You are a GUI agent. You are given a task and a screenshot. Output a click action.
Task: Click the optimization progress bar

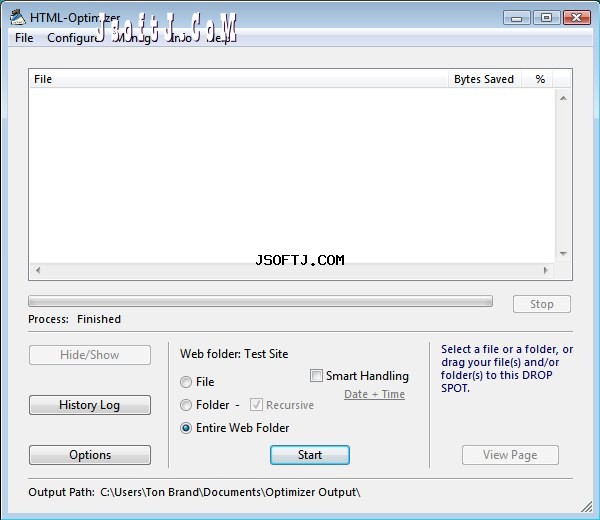(260, 301)
